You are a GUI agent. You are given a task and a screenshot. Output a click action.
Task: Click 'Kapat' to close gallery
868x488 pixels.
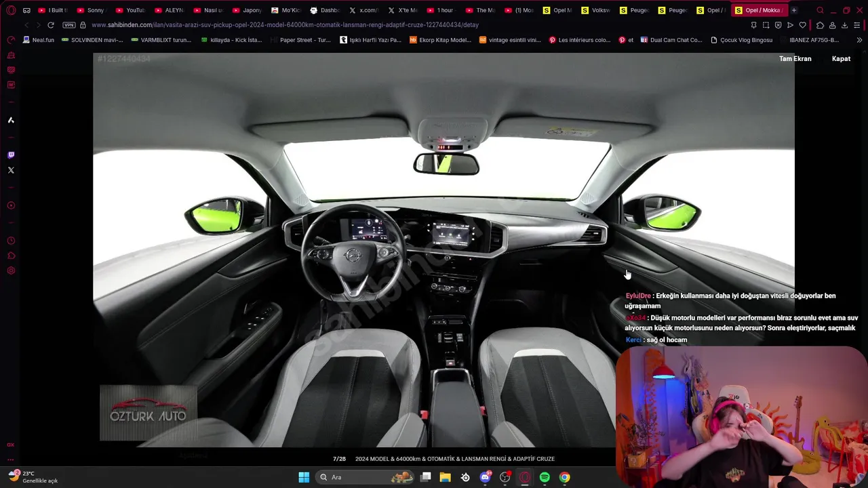click(x=841, y=59)
